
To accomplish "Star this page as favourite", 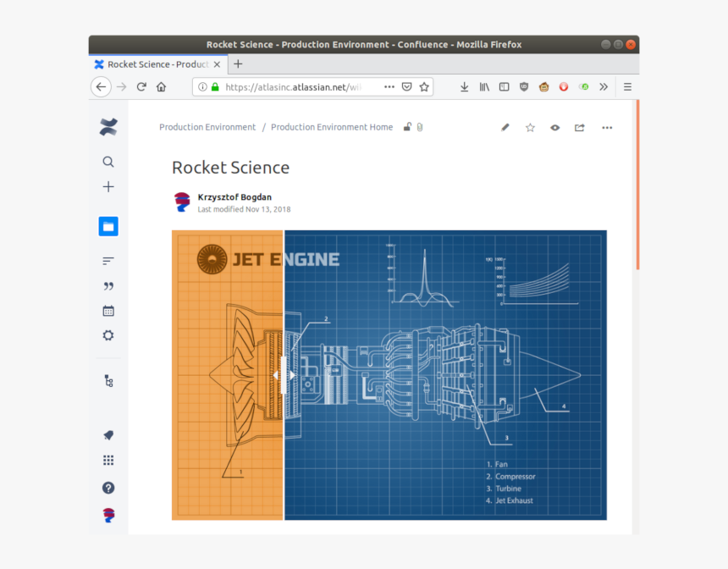I will 530,127.
